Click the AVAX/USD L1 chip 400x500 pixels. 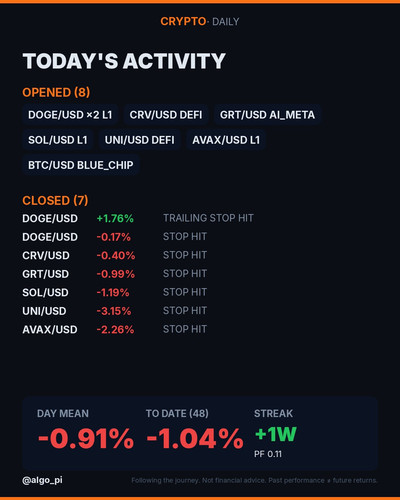click(x=226, y=140)
